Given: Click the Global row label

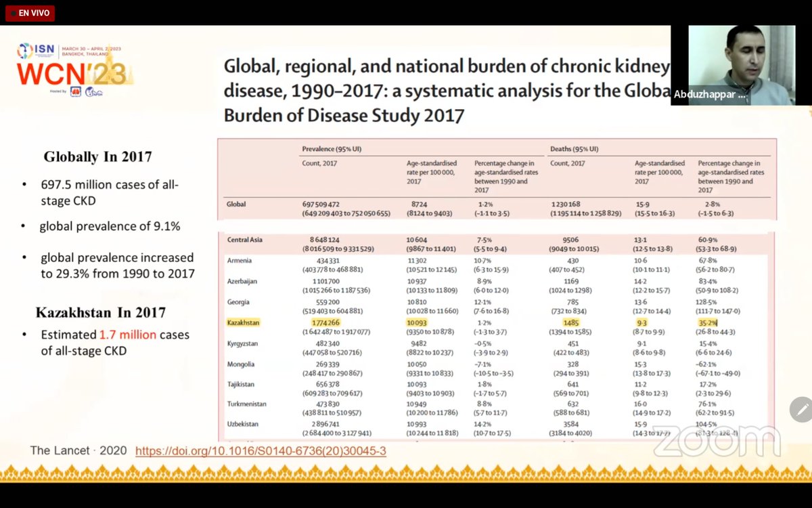Looking at the screenshot, I should click(x=236, y=204).
